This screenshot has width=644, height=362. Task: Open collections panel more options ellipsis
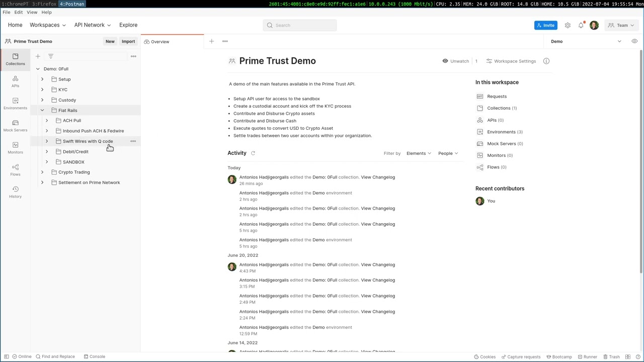click(x=133, y=56)
